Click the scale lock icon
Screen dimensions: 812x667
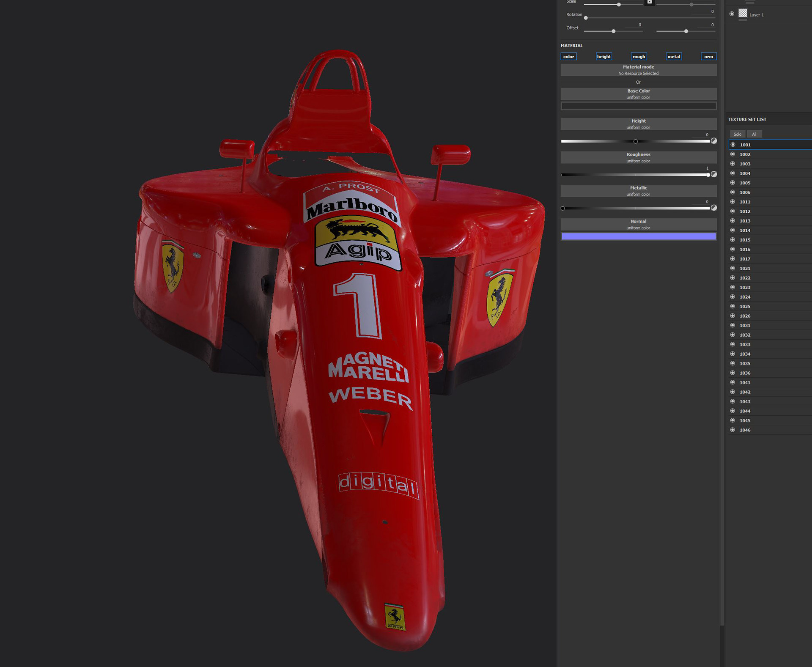(x=650, y=2)
